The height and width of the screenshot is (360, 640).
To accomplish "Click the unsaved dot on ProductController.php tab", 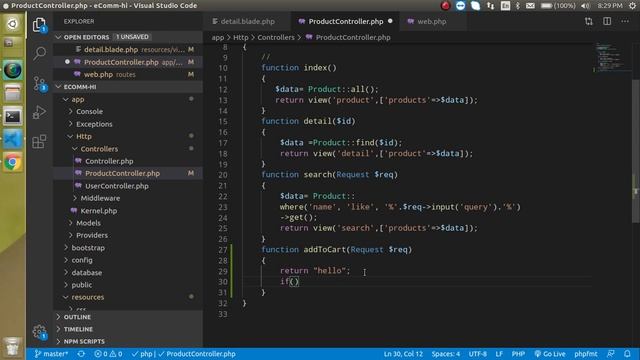I will (x=390, y=21).
